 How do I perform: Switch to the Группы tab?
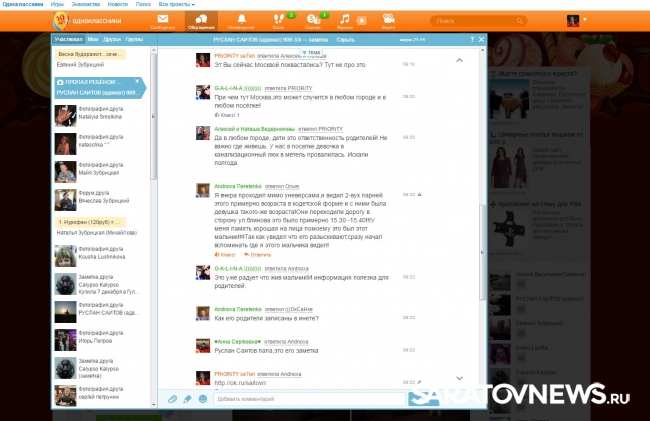click(x=134, y=38)
